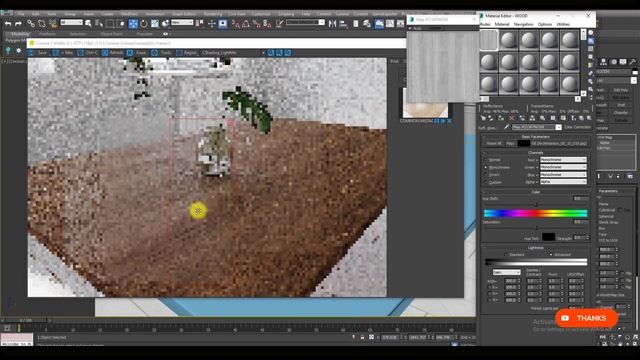
Task: Open the Alpha channel dropdown
Action: (563, 182)
